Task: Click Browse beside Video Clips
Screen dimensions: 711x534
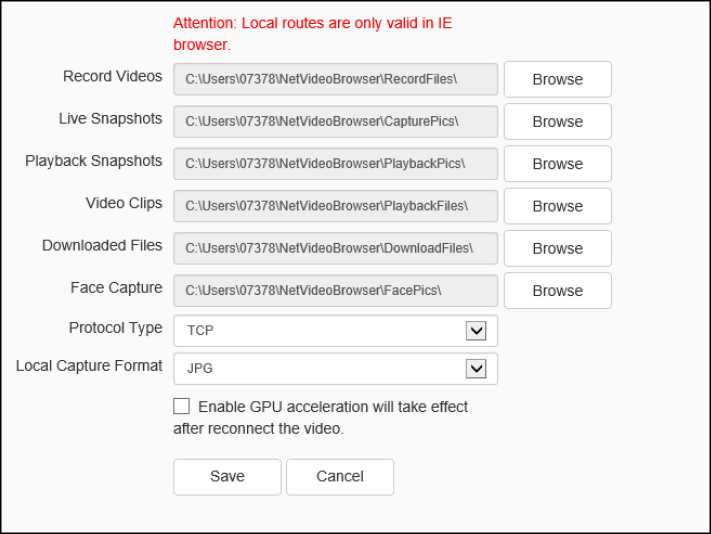Action: 557,206
